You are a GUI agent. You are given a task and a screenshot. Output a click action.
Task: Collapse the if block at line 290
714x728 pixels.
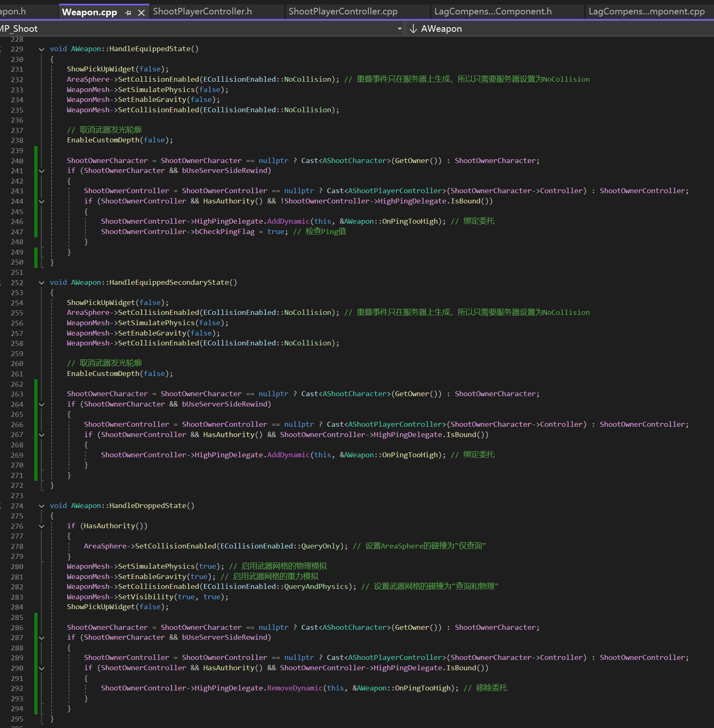pos(42,668)
